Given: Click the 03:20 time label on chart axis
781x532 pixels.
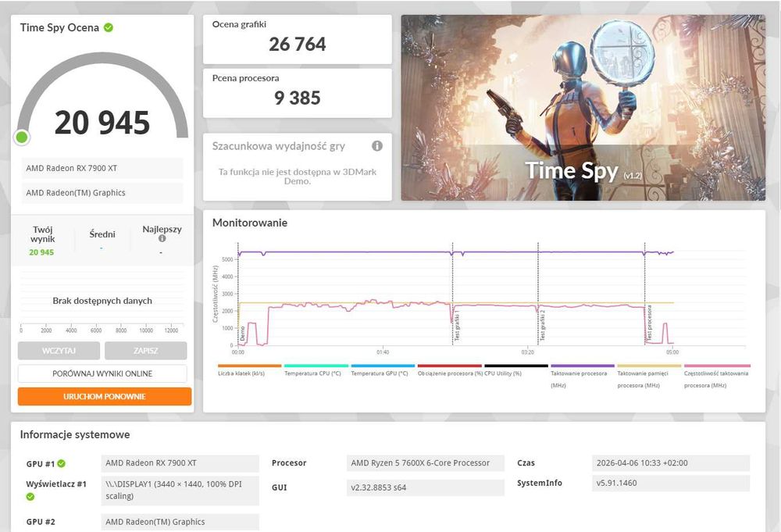Looking at the screenshot, I should 527,352.
